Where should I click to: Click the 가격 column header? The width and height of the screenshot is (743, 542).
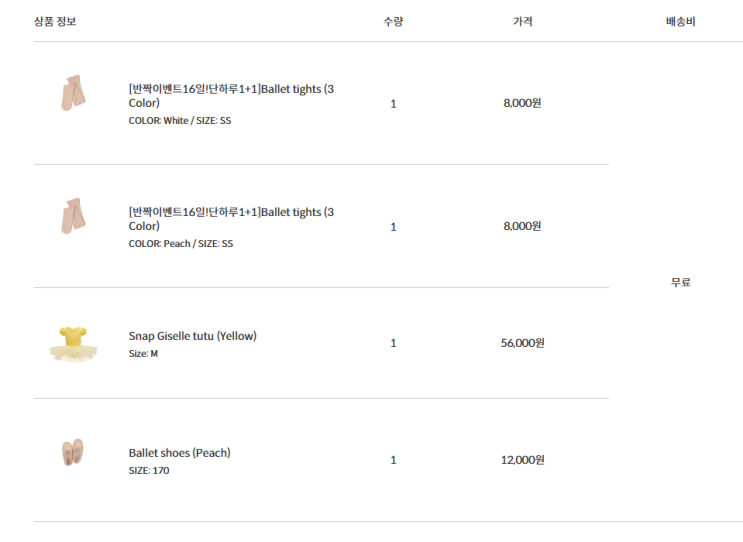[522, 21]
